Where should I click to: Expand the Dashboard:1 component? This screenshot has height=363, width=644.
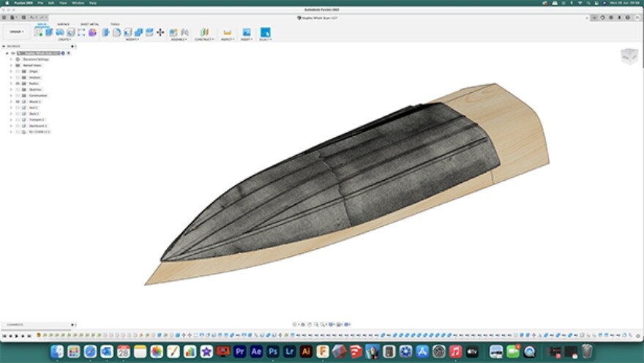coord(11,126)
